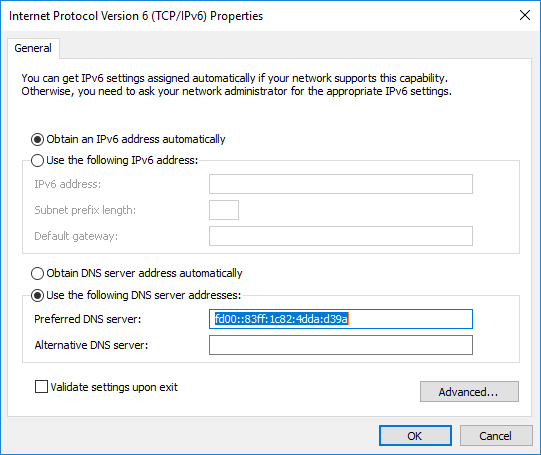
Task: Click the Subnet prefix length box
Action: tap(224, 210)
